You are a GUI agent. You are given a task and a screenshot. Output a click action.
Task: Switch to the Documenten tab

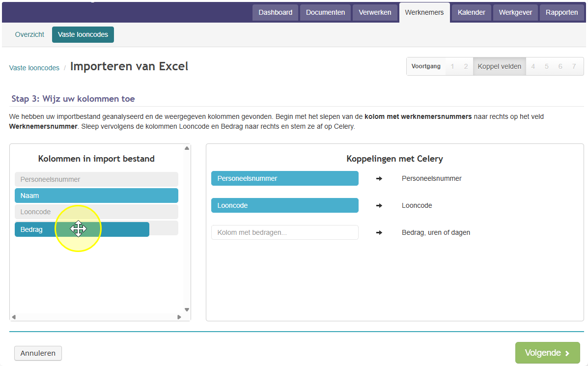click(x=325, y=12)
